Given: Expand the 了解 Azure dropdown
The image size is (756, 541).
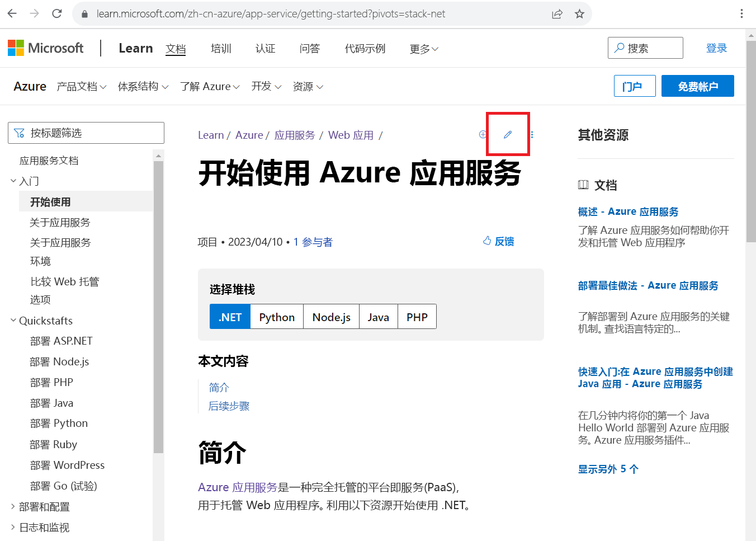Looking at the screenshot, I should pos(210,87).
